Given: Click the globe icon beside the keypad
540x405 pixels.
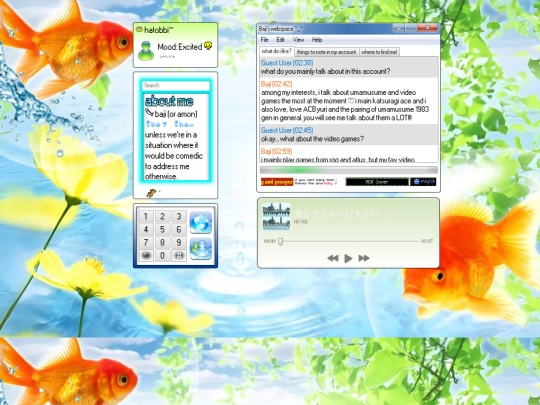Looking at the screenshot, I should [x=201, y=222].
